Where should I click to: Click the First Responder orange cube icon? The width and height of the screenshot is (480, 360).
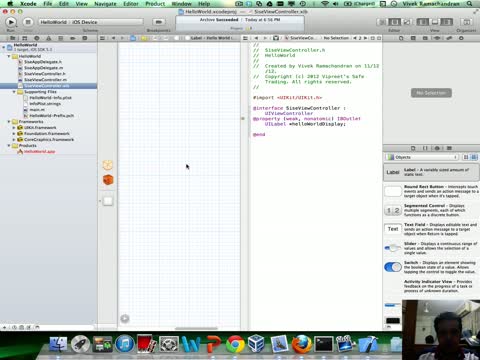pos(108,180)
